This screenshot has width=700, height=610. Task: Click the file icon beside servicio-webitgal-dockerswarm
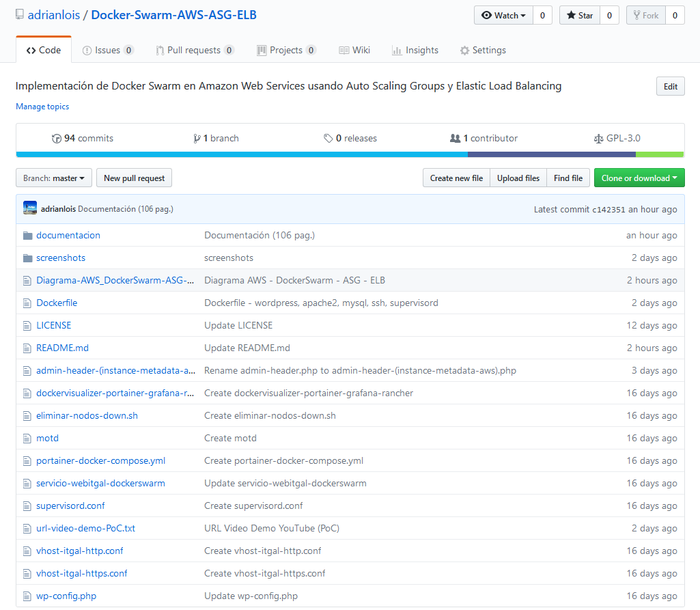coord(27,484)
